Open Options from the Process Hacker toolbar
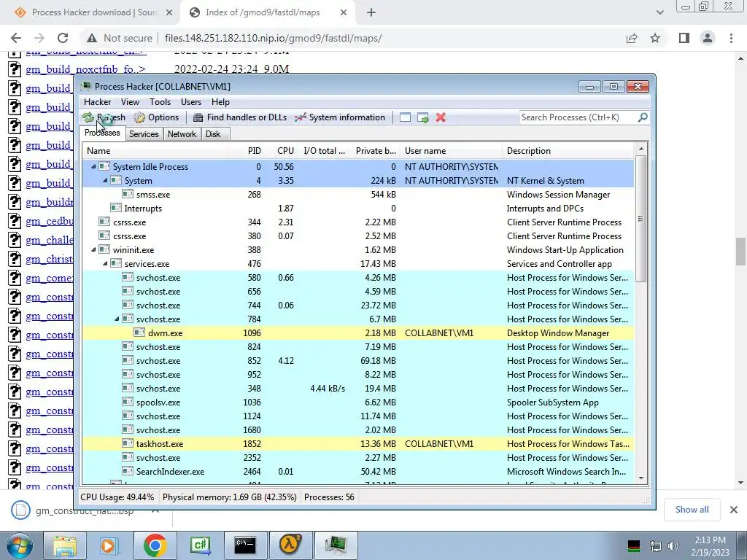 coord(156,117)
